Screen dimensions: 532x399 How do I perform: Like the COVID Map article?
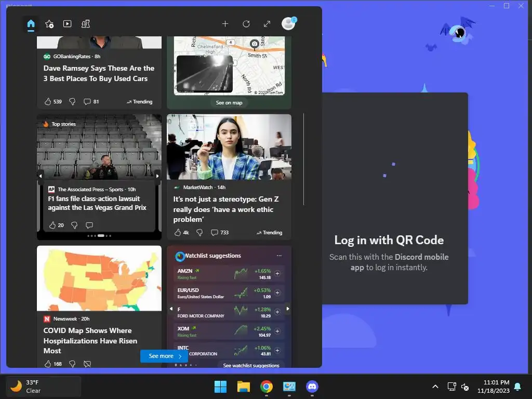point(47,364)
